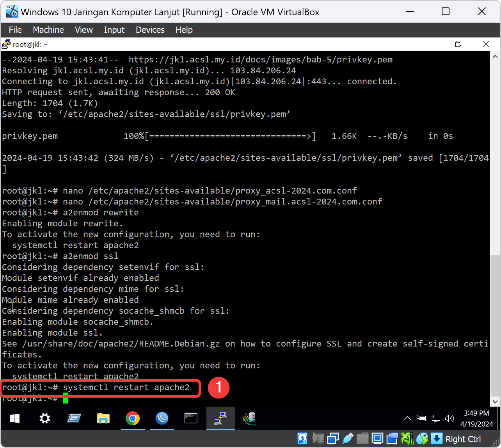The image size is (501, 448).
Task: Show hidden system tray icons
Action: tap(407, 418)
